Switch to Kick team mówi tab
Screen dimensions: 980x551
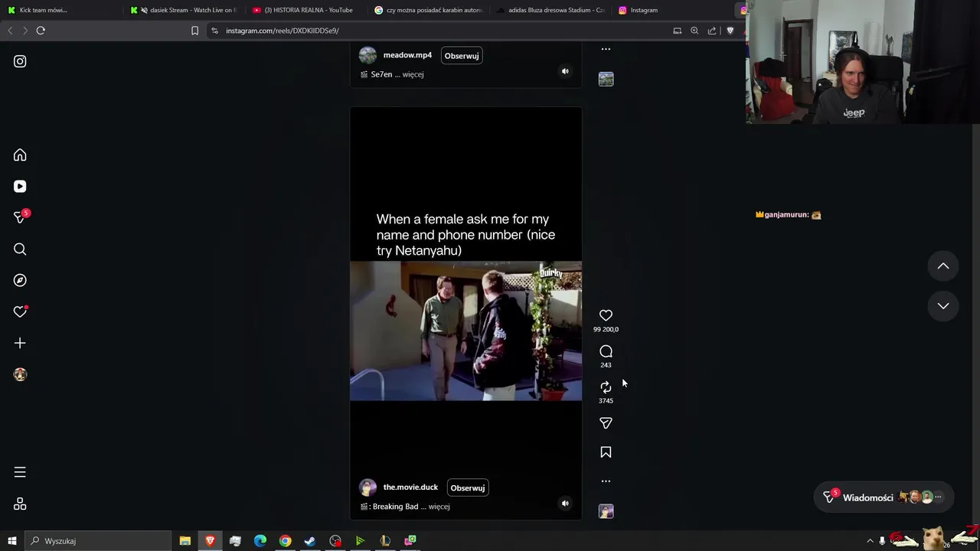point(61,10)
